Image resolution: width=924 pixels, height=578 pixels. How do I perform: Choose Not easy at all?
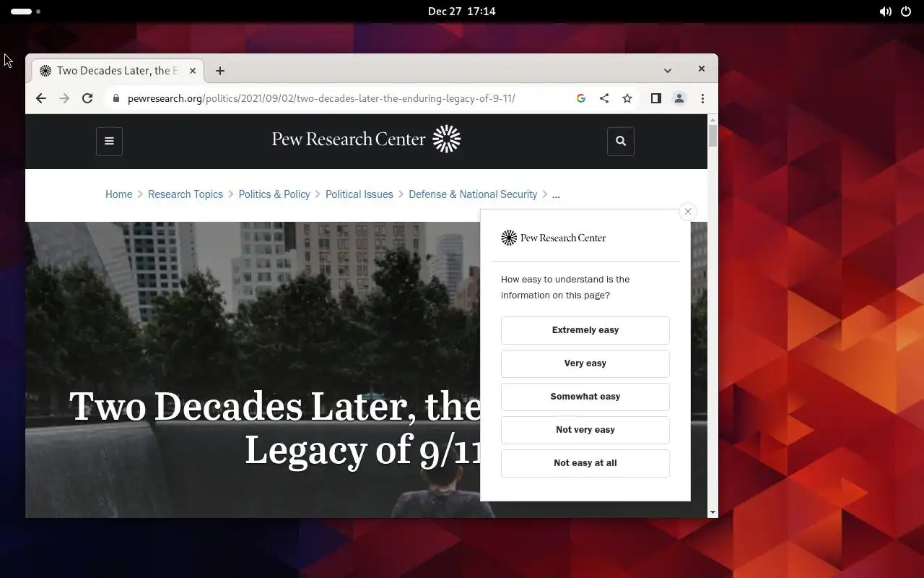point(585,463)
